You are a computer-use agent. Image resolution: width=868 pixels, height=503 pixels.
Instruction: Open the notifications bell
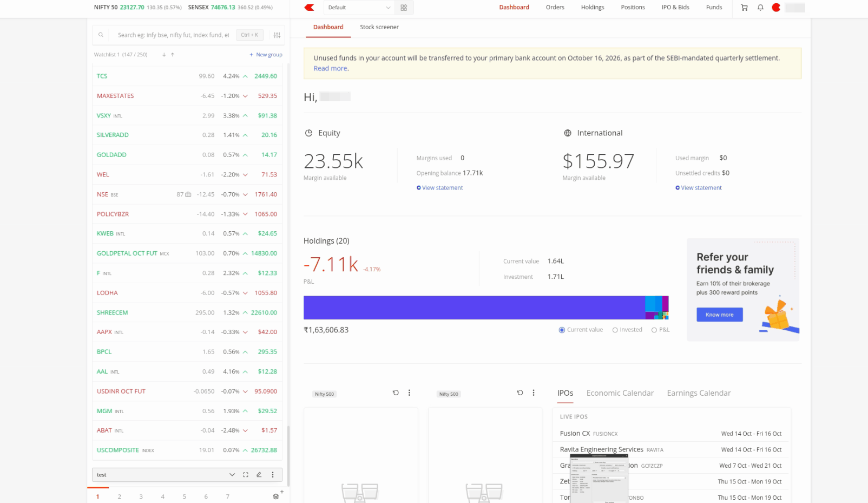[x=760, y=8]
